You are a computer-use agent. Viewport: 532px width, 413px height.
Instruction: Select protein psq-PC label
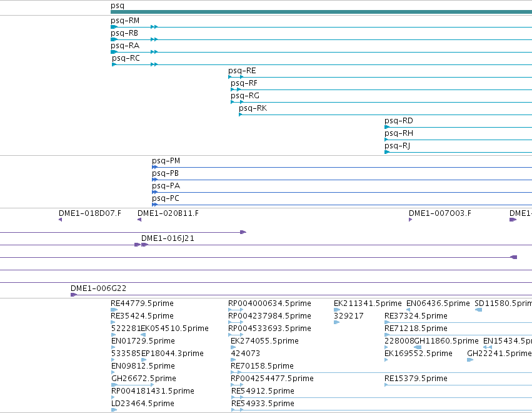[165, 199]
